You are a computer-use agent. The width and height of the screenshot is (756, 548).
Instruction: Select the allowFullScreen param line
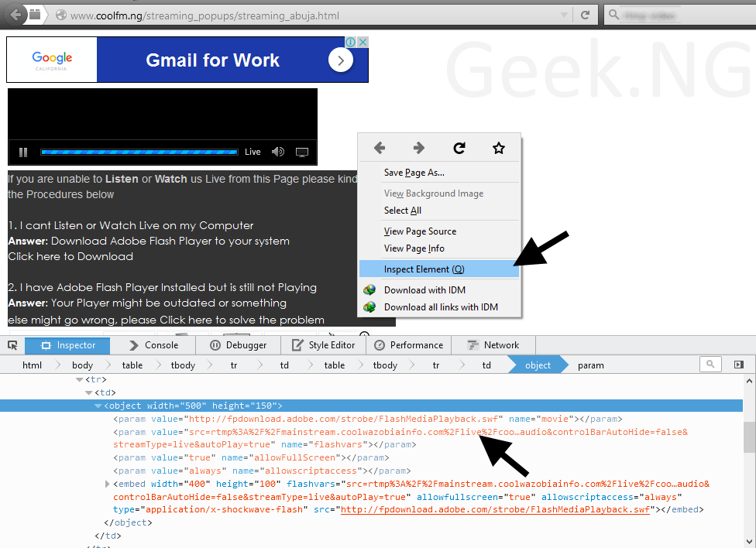(251, 458)
